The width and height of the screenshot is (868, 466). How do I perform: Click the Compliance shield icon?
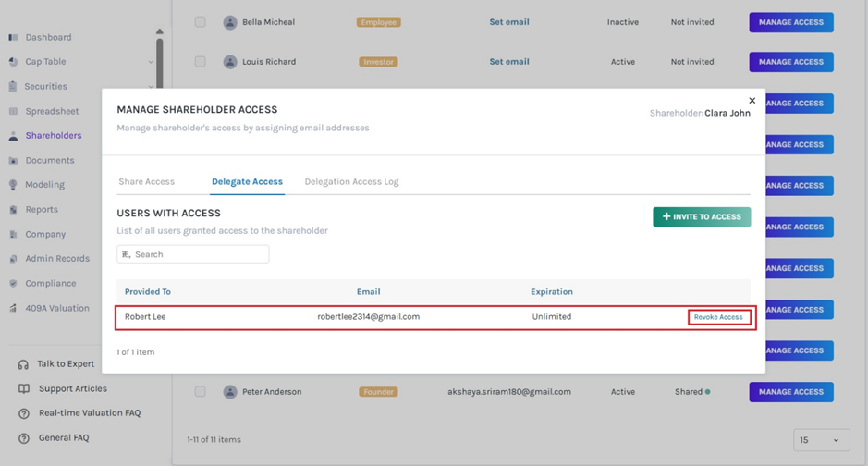click(13, 283)
